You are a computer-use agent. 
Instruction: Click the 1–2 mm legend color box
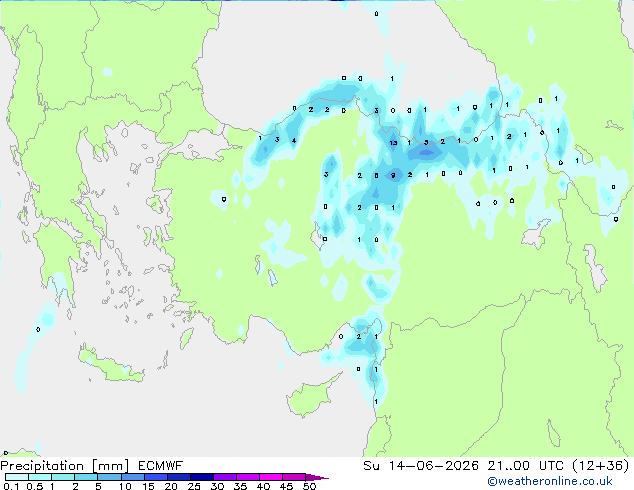tap(63, 477)
